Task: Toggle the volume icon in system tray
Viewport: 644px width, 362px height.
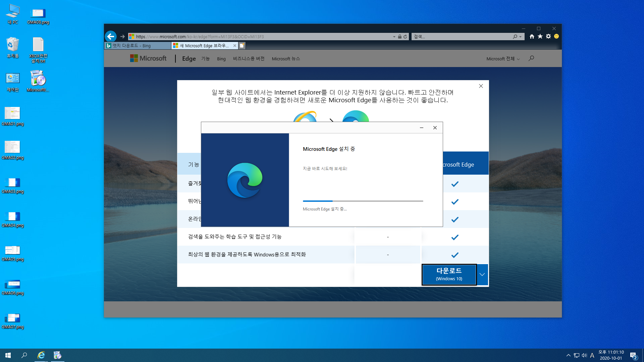Action: pos(584,355)
